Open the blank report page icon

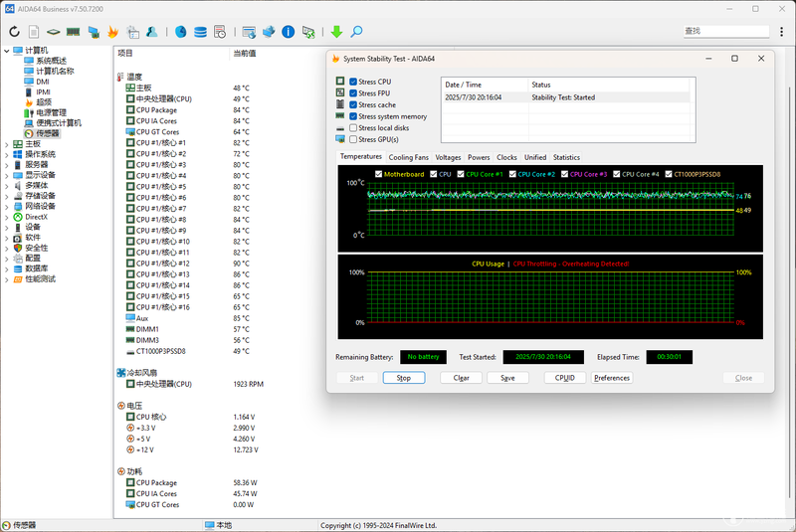(34, 32)
